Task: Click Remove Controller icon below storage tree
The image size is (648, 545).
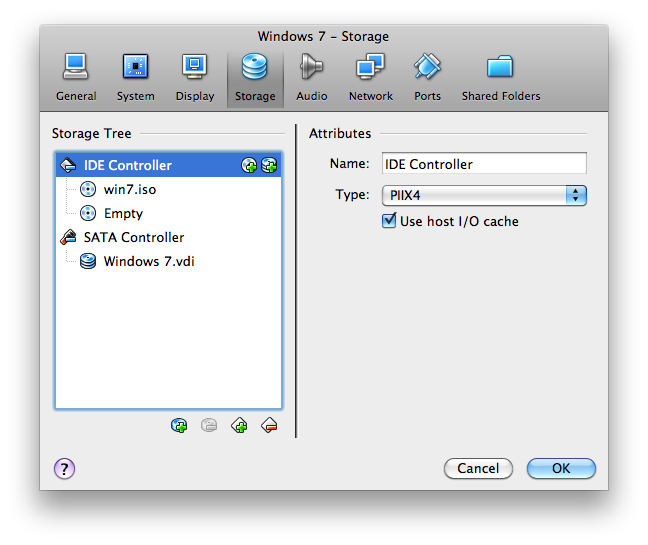Action: (269, 425)
